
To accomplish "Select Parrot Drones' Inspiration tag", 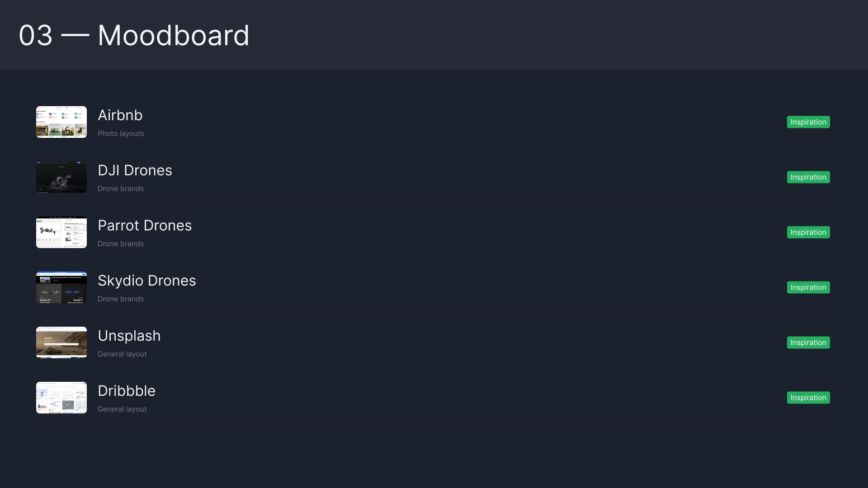I will click(x=808, y=232).
